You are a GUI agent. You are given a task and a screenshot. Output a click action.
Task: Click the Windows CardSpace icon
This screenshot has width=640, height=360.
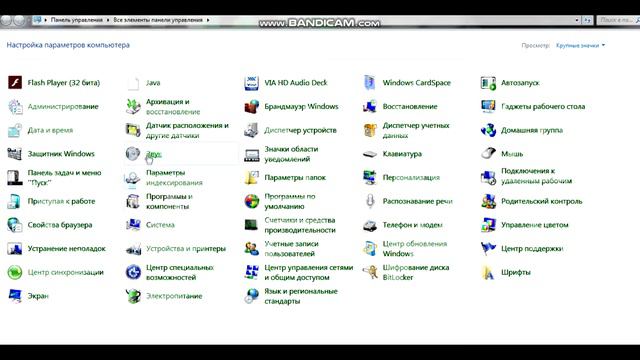pos(370,83)
